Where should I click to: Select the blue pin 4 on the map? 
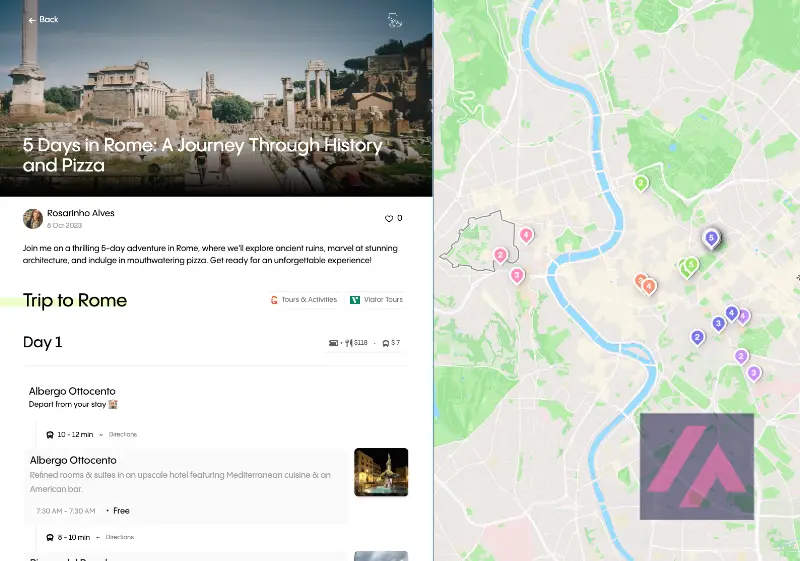coord(732,314)
